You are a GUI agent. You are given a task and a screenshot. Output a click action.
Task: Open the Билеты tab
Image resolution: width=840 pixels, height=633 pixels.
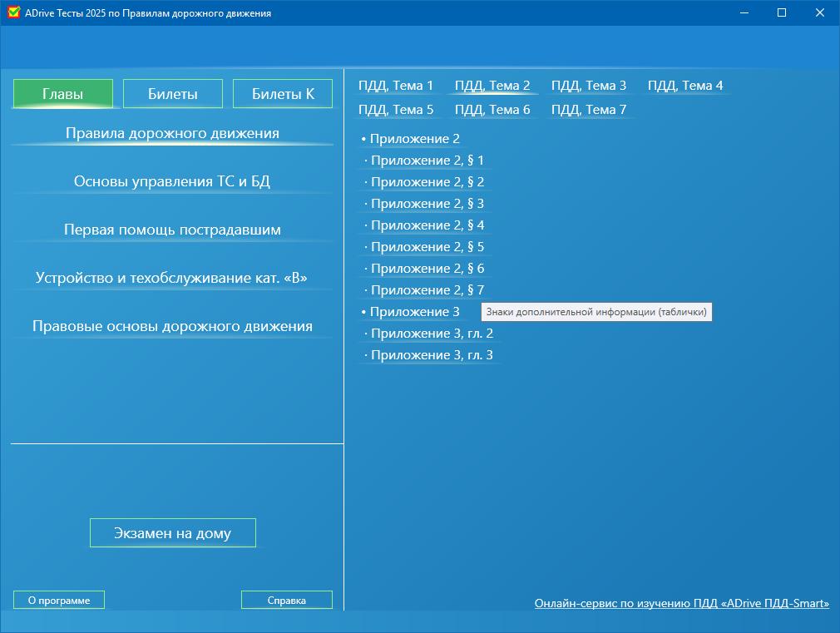coord(173,94)
